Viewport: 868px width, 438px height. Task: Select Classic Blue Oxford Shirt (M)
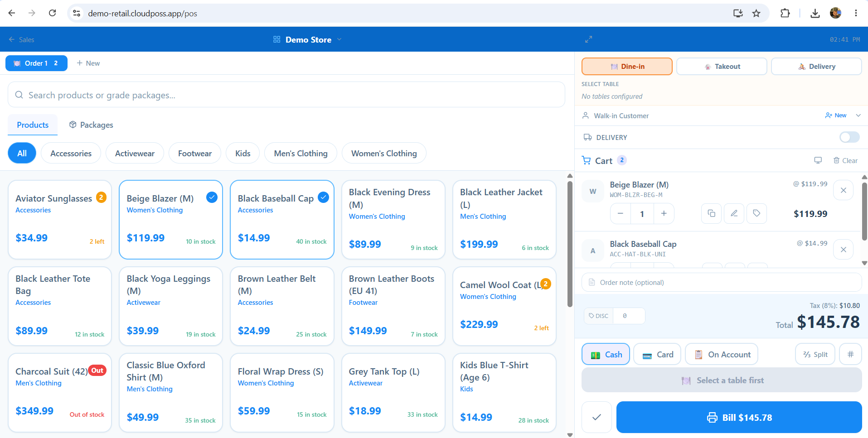171,393
